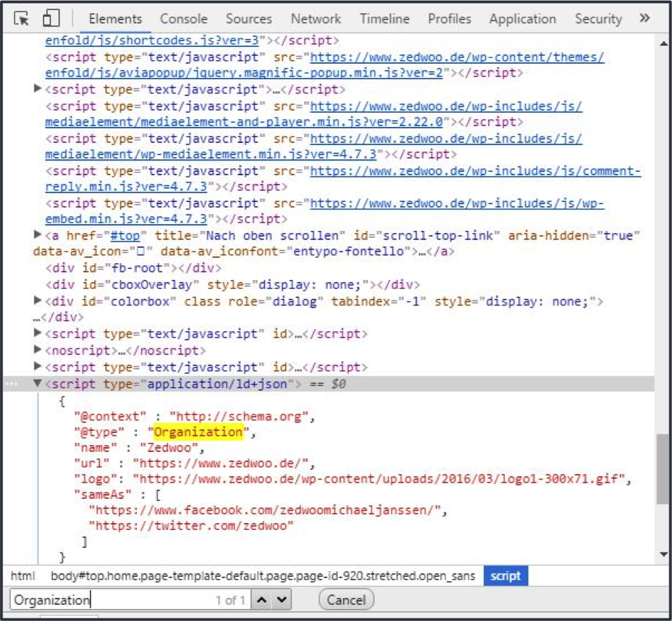Screen dimensions: 672x621
Task: Click the "sameAs" array line
Action: 117,495
